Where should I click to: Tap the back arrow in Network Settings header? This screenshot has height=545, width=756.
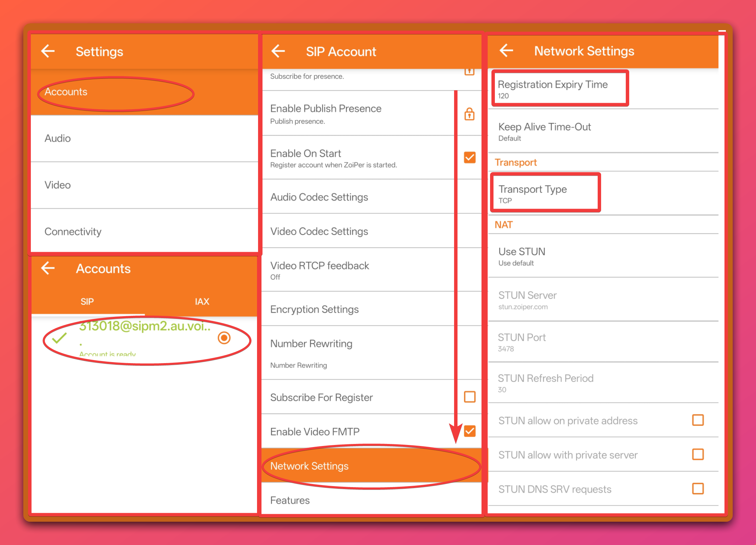(x=506, y=51)
